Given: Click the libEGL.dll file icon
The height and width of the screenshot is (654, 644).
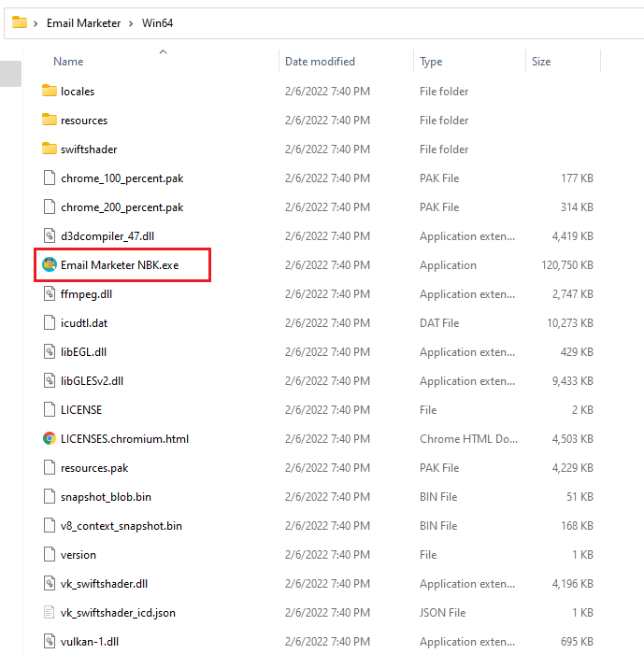Looking at the screenshot, I should pos(50,351).
